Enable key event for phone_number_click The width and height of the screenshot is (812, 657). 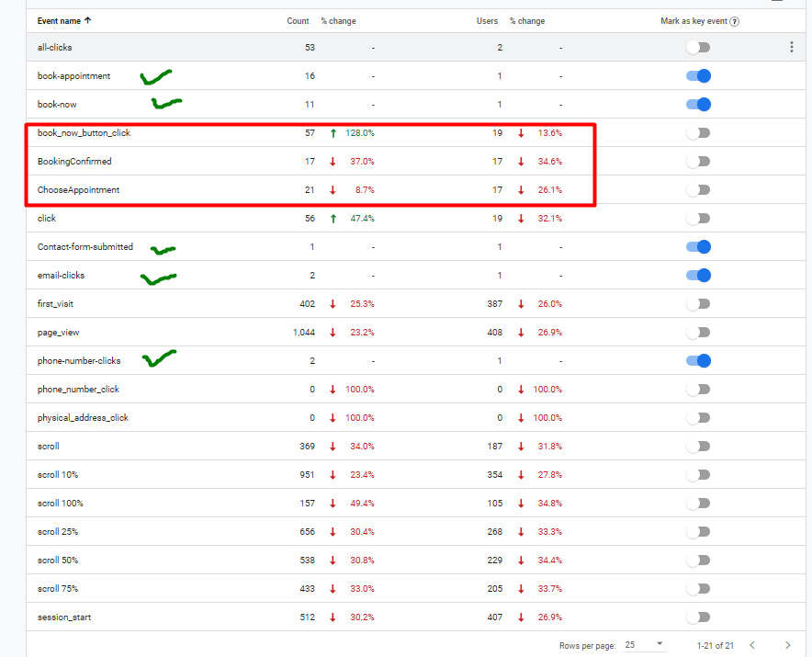click(x=698, y=390)
